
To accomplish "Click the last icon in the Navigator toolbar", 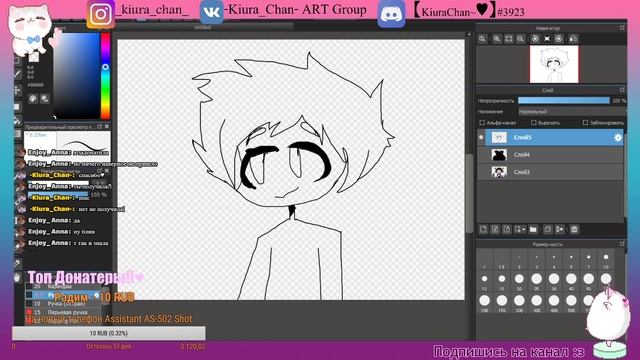I will [x=573, y=39].
